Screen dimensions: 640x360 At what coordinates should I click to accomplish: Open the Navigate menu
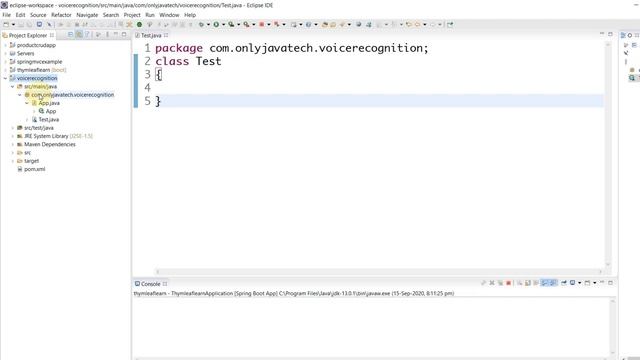pos(87,15)
